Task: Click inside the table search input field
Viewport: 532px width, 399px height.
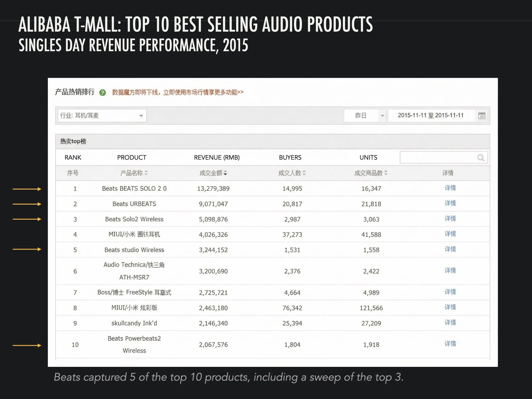Action: click(438, 158)
